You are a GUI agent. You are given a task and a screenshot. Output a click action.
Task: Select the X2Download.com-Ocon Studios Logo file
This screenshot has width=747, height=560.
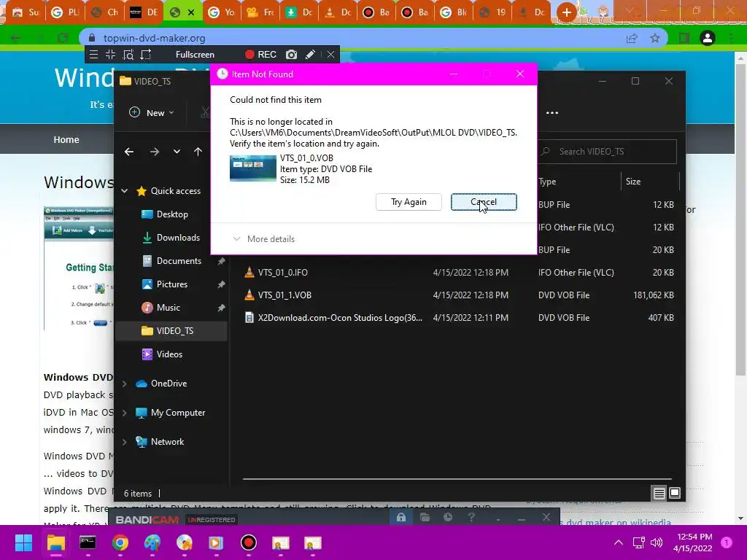coord(459,318)
